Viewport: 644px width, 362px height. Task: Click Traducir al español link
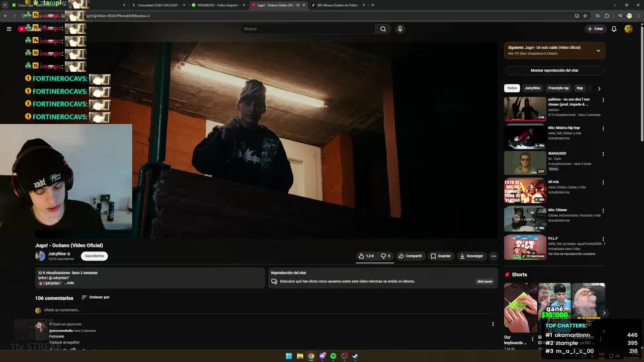tap(64, 342)
